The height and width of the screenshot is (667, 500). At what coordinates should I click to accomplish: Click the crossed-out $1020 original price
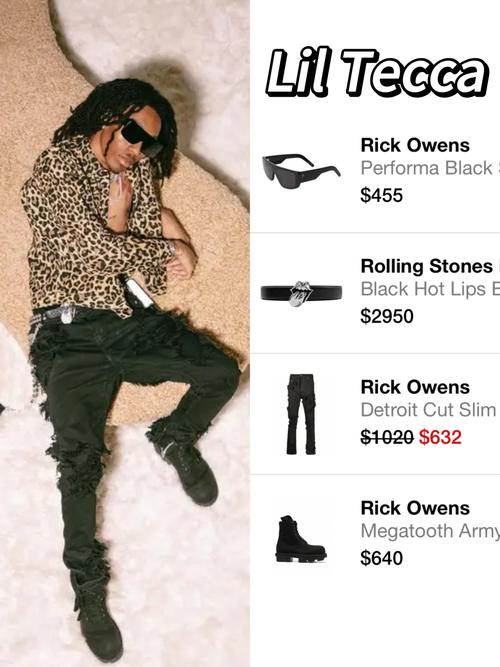(x=387, y=437)
